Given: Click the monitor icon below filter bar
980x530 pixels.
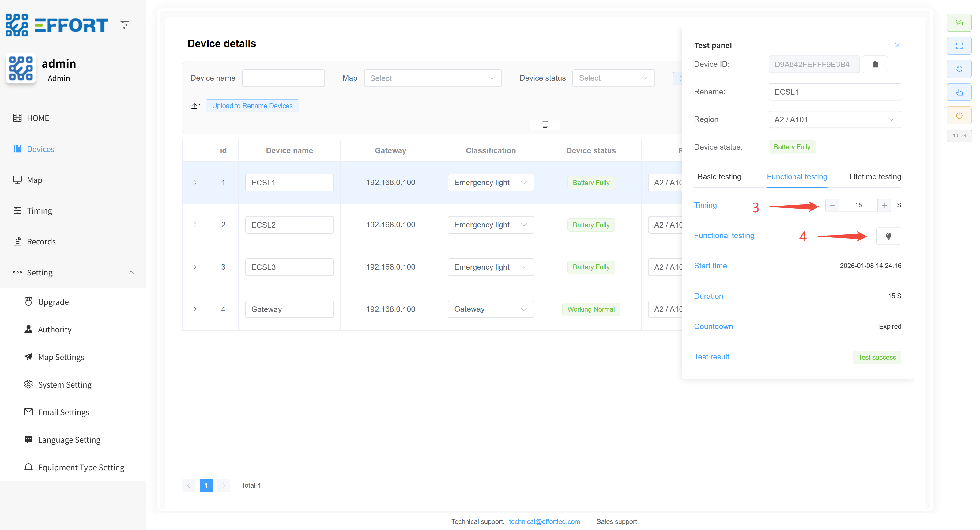Looking at the screenshot, I should (545, 124).
